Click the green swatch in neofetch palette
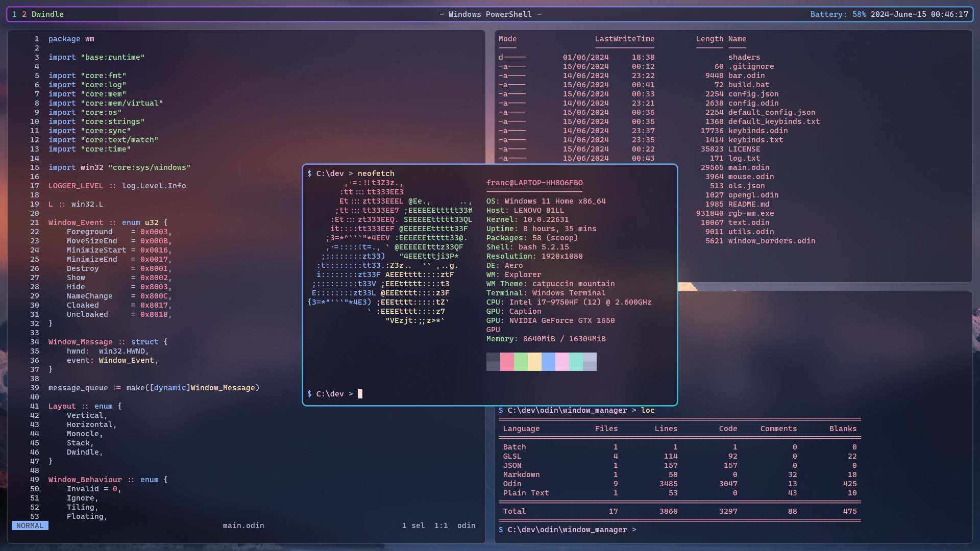This screenshot has width=980, height=551. (521, 362)
